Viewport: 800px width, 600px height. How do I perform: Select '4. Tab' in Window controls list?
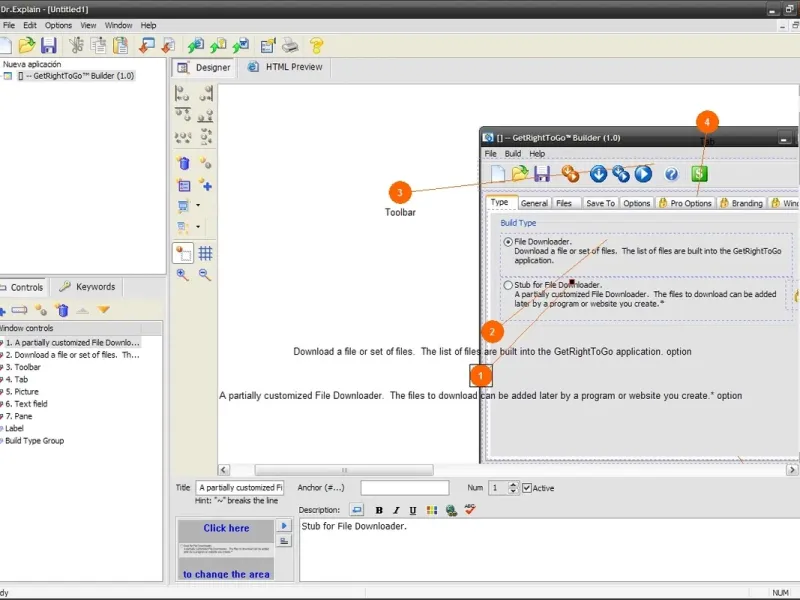(x=17, y=379)
